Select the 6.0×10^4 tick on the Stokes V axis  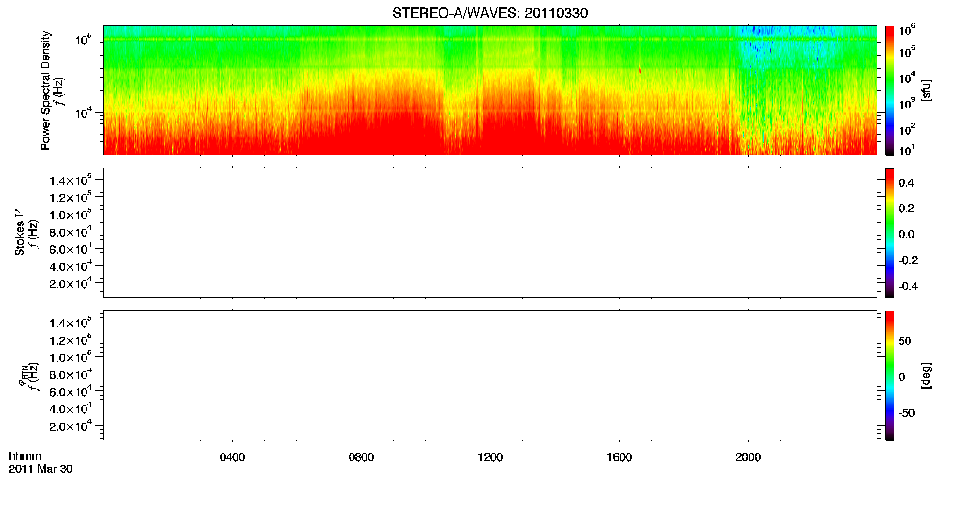[70, 249]
